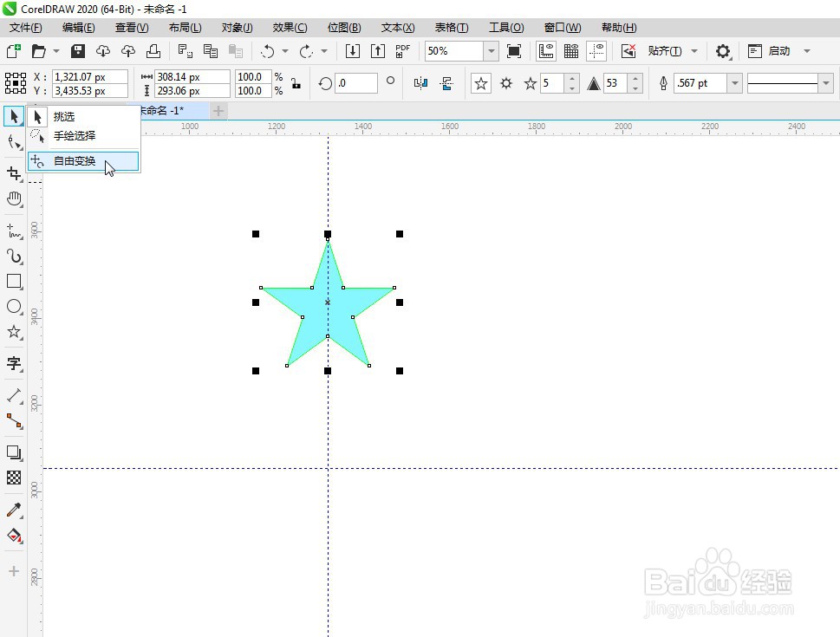Toggle the lock ratio padlock
The height and width of the screenshot is (637, 840).
(296, 83)
